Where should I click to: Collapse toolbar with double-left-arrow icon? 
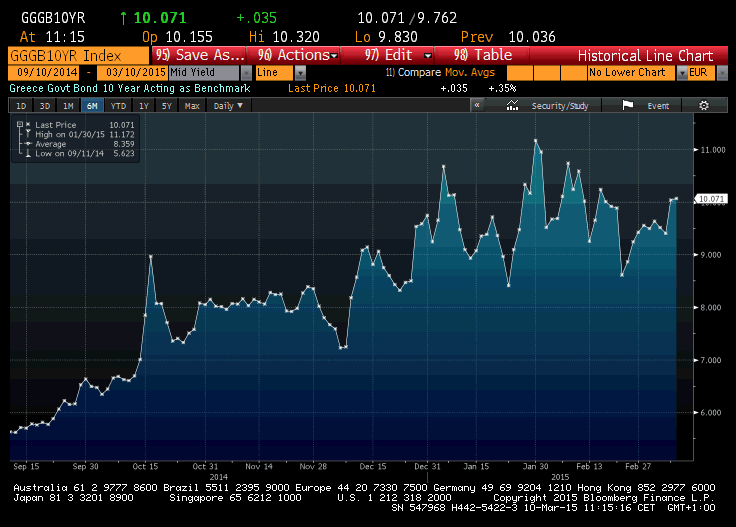tap(477, 105)
